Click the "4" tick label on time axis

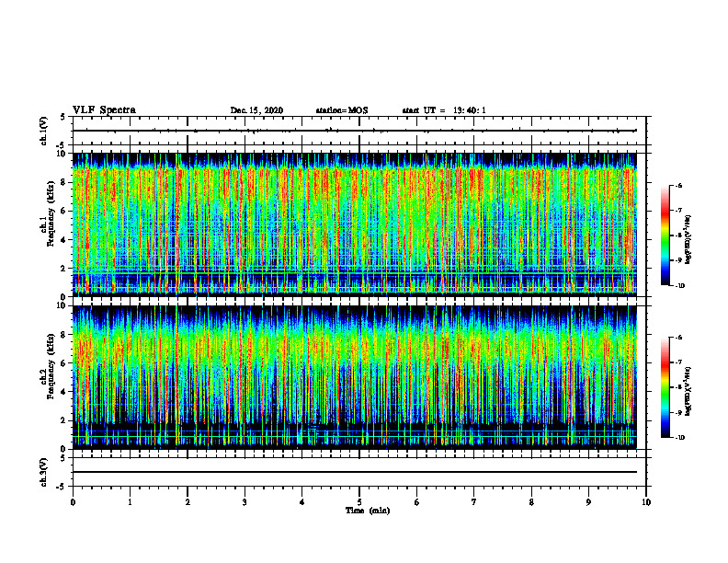pos(302,502)
